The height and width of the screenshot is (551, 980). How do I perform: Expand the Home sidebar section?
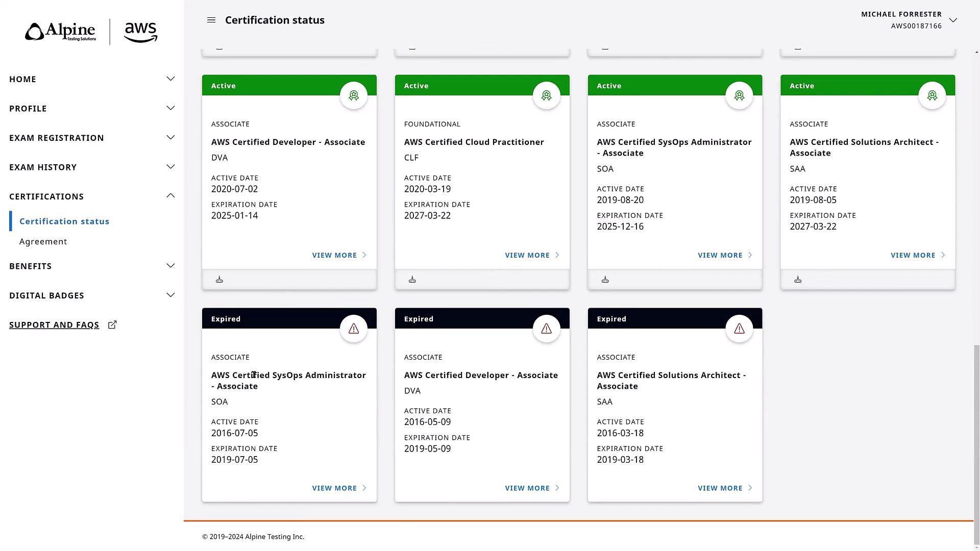click(x=170, y=79)
